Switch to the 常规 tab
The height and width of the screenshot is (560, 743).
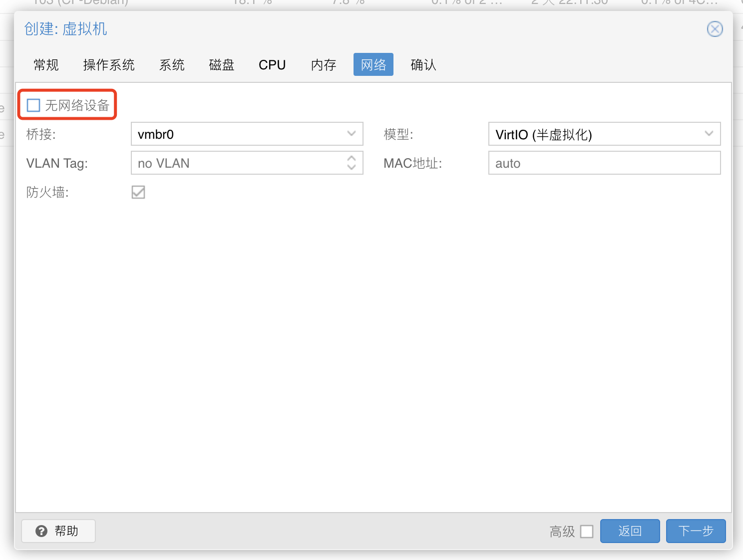pyautogui.click(x=46, y=65)
